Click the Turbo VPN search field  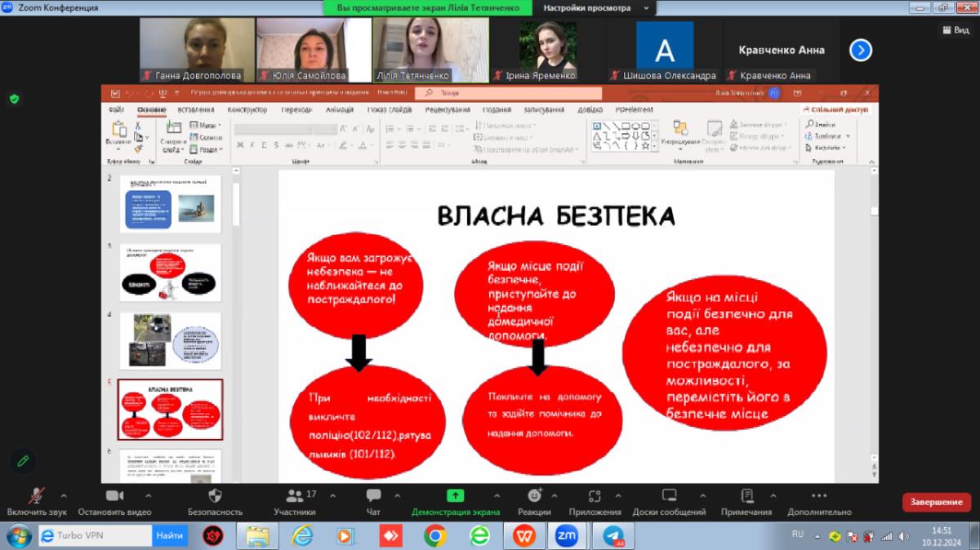tap(102, 535)
